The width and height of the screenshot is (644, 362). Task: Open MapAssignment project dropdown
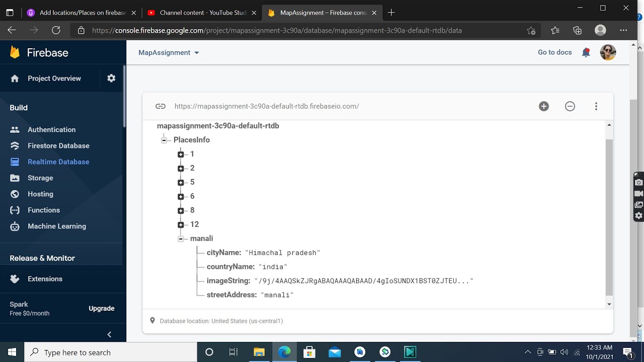pos(169,52)
